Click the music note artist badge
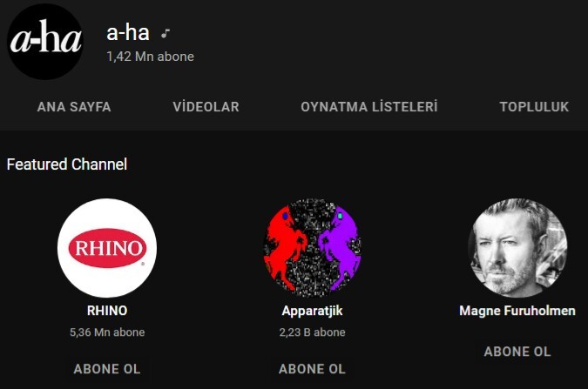Viewport: 588px width, 389px height. pos(166,34)
